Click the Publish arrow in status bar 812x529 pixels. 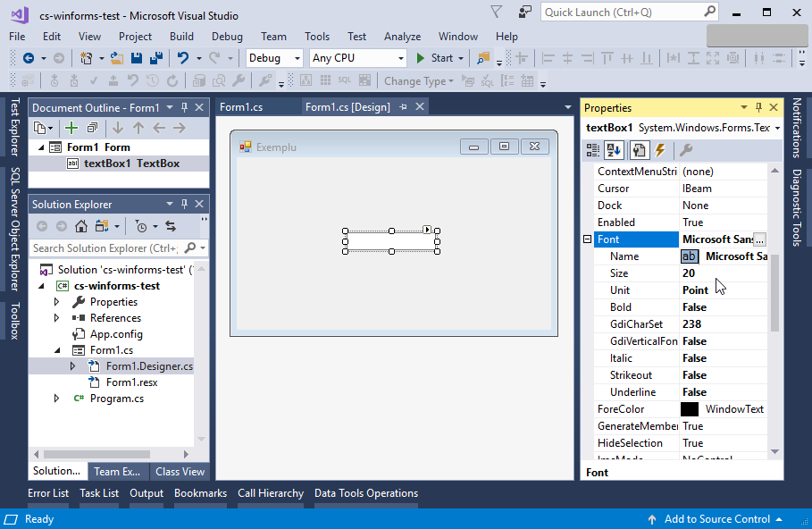[x=652, y=519]
